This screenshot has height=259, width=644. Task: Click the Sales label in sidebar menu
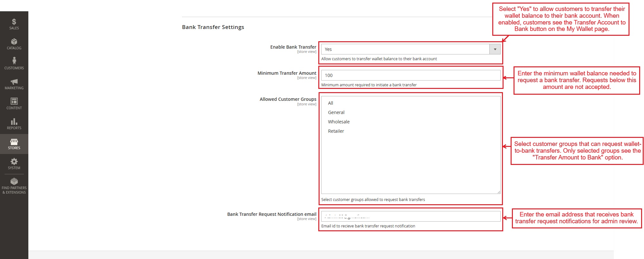click(14, 28)
